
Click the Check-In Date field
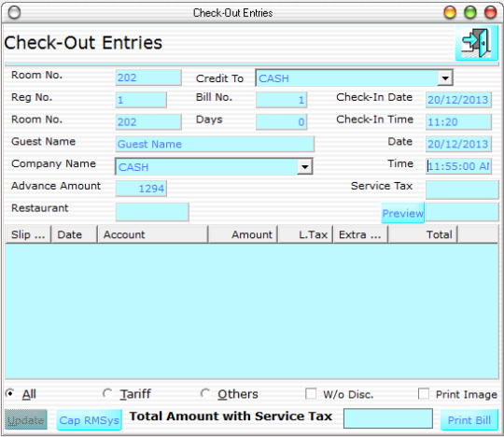click(x=458, y=100)
